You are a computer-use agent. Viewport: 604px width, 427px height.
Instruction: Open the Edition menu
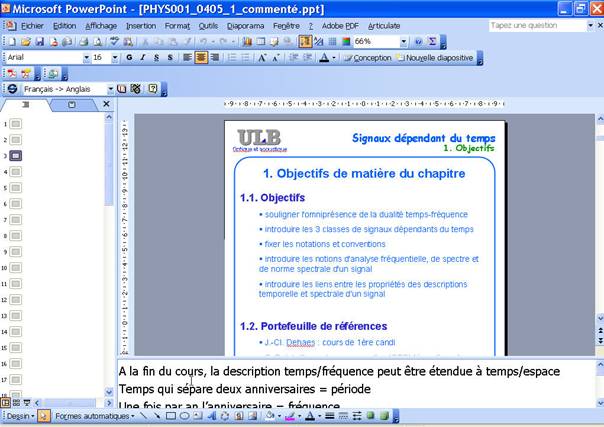(x=64, y=26)
